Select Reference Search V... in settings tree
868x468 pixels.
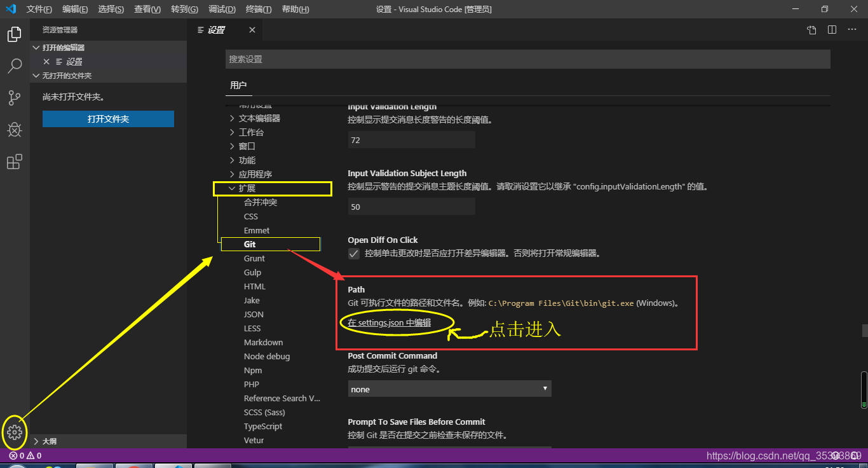282,398
